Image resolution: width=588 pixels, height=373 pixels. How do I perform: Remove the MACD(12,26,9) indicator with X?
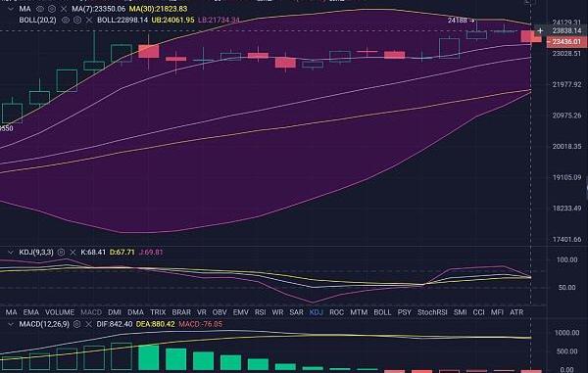point(88,324)
